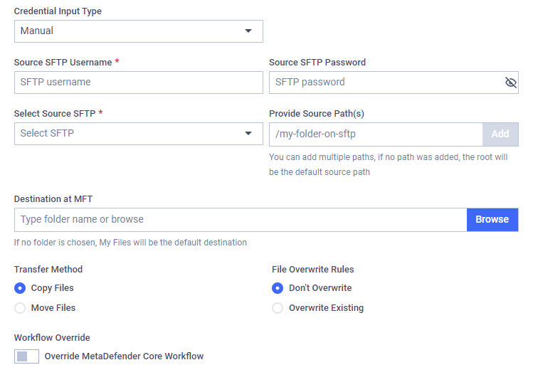Choose the Don't Overwrite option

[278, 288]
